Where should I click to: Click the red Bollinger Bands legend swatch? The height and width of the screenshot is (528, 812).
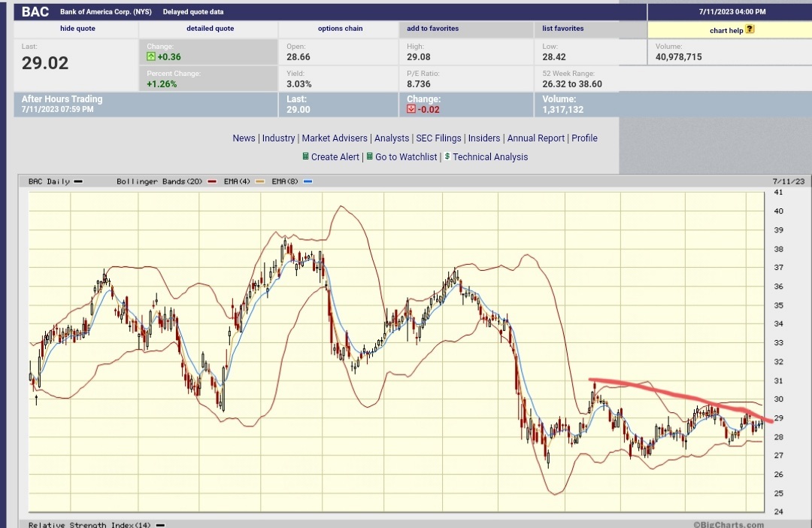(x=212, y=181)
